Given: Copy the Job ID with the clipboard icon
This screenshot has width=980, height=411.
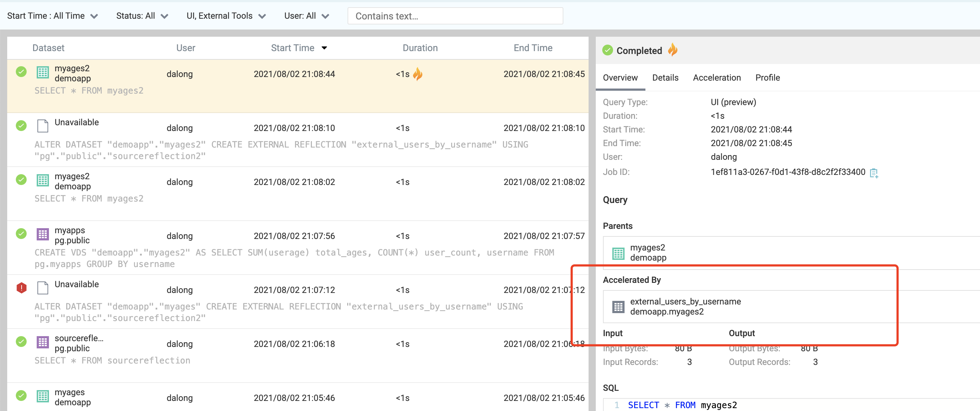Looking at the screenshot, I should click(874, 173).
